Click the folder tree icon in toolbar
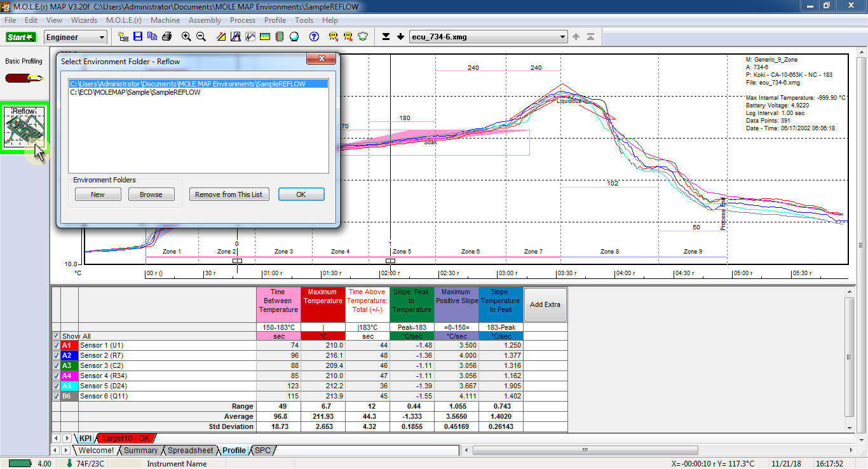 123,37
